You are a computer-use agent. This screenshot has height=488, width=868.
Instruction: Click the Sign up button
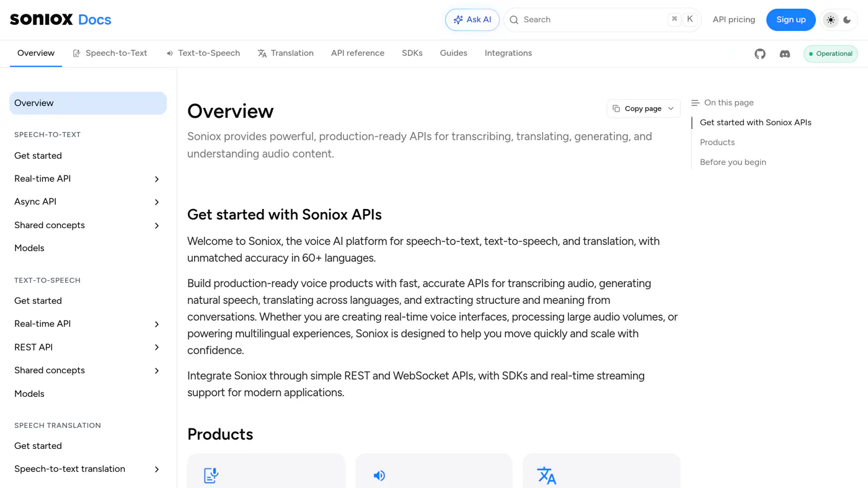[791, 20]
